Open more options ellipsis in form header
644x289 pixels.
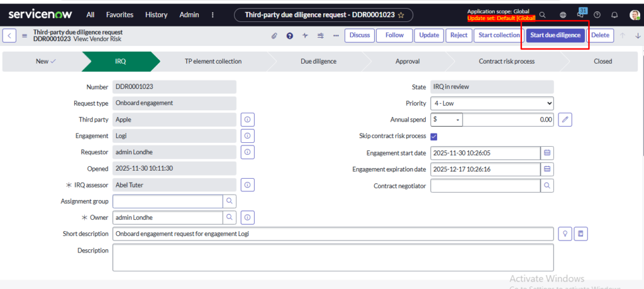[x=336, y=35]
